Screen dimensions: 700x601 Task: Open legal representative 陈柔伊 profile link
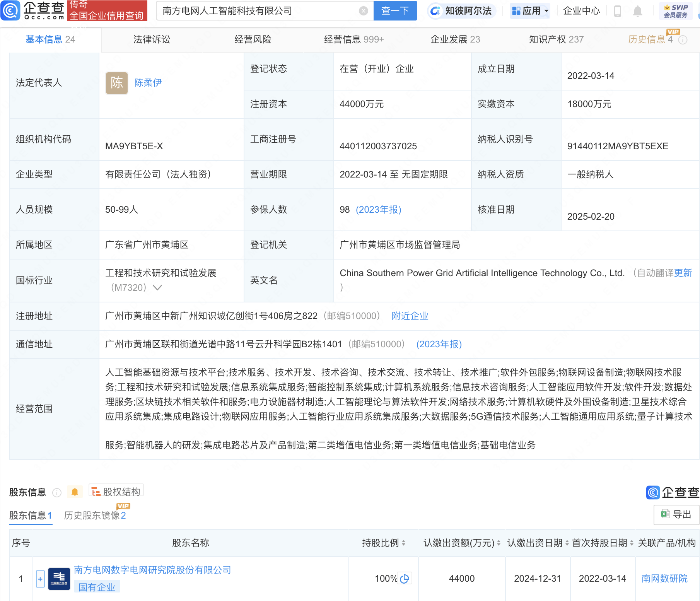[x=148, y=83]
